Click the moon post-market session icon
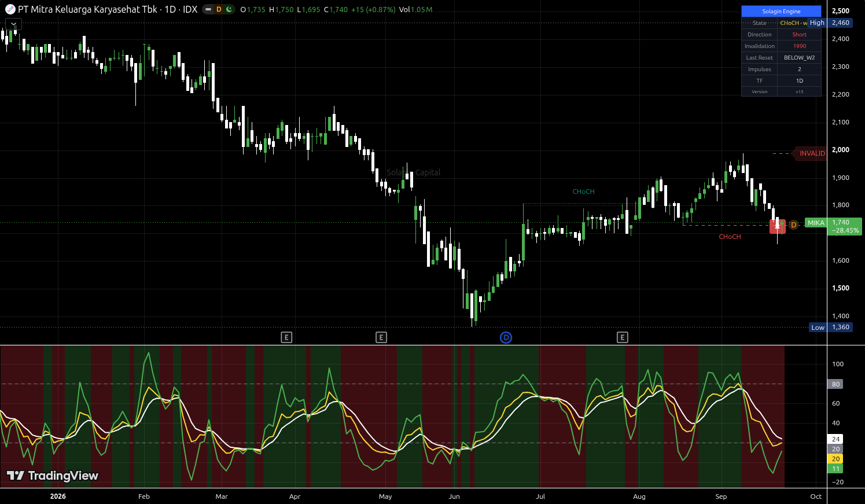The image size is (865, 504). tap(229, 9)
